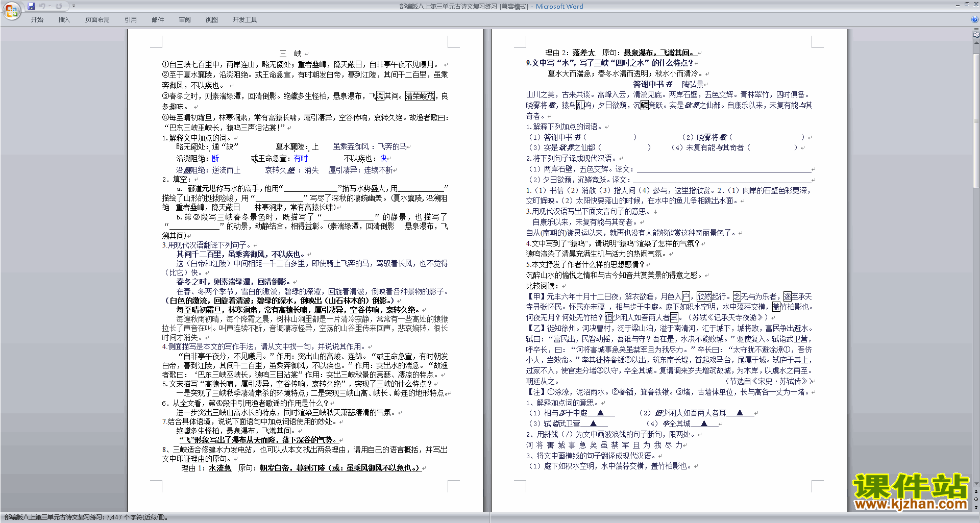Open the 插入 ribbon tab
This screenshot has width=980, height=523.
[x=64, y=19]
